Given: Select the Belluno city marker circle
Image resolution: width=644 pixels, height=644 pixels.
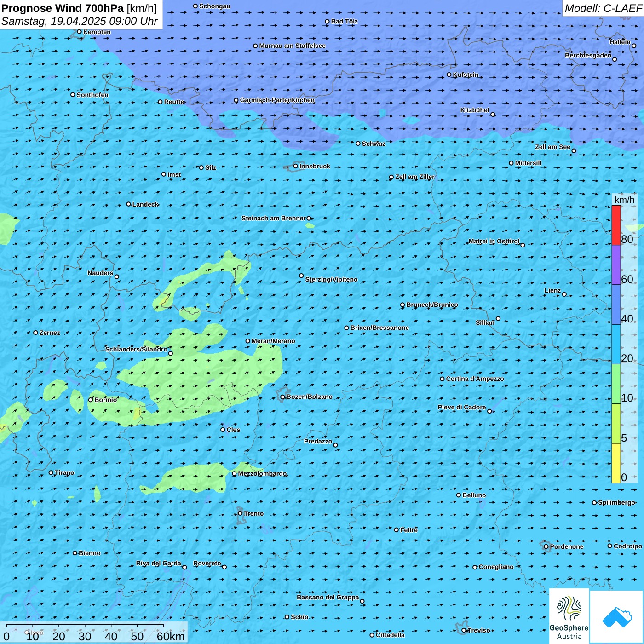Looking at the screenshot, I should (x=458, y=495).
